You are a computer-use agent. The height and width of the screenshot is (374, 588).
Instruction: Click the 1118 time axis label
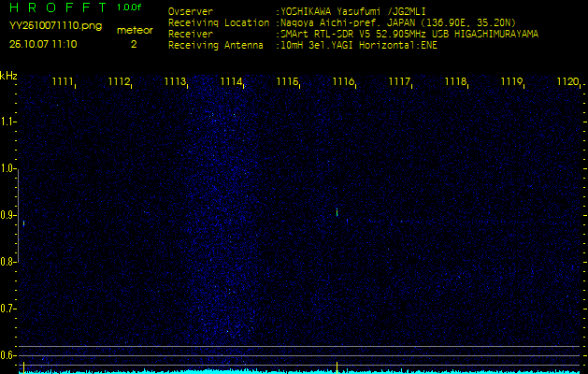click(x=455, y=81)
